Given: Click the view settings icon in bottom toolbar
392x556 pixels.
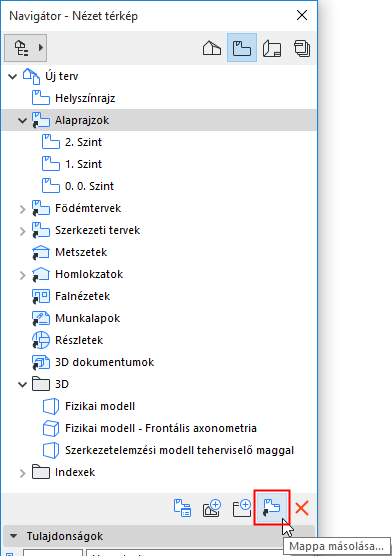Looking at the screenshot, I should (x=182, y=508).
